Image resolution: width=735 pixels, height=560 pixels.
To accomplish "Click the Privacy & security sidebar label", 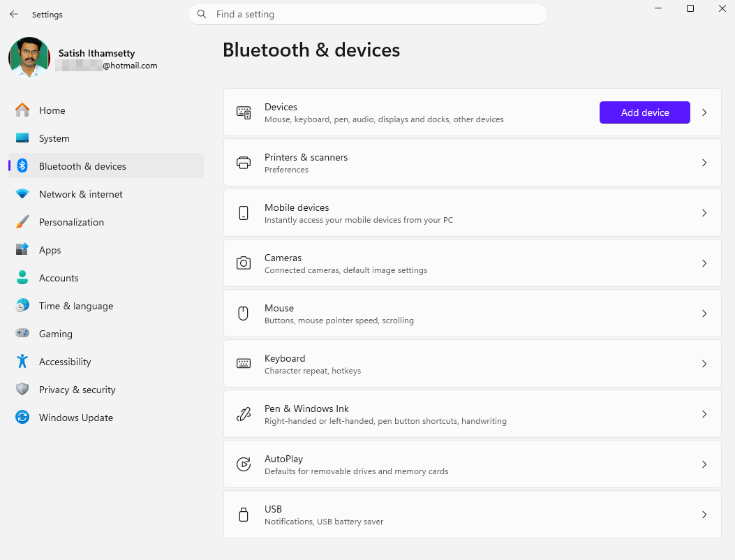I will point(77,390).
